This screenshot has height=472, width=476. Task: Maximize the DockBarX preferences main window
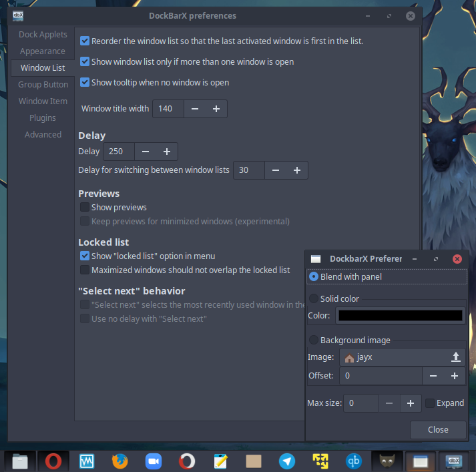389,16
